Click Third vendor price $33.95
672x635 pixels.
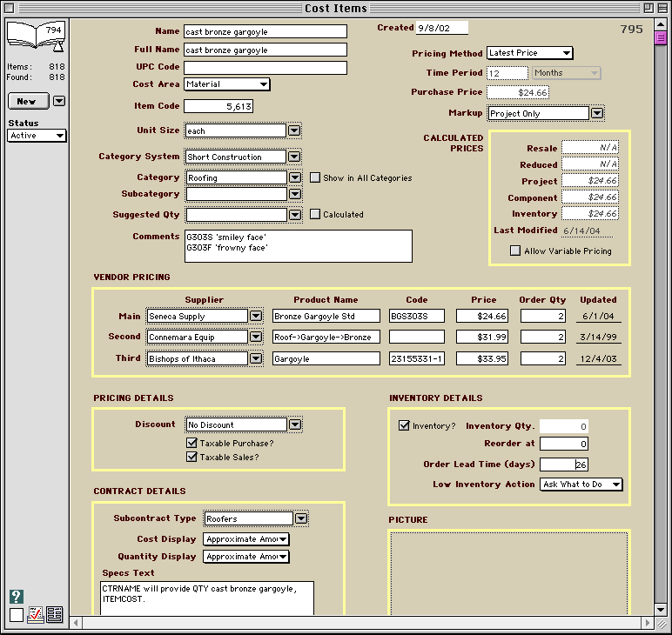tap(482, 358)
